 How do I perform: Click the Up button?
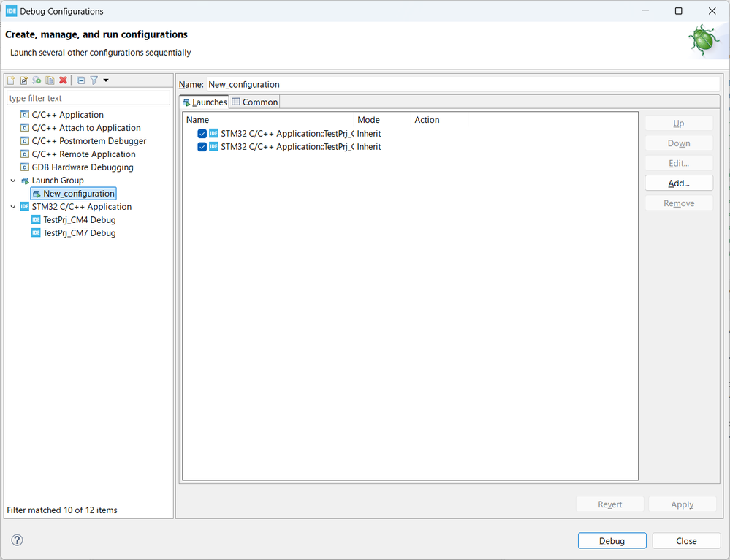pos(679,124)
